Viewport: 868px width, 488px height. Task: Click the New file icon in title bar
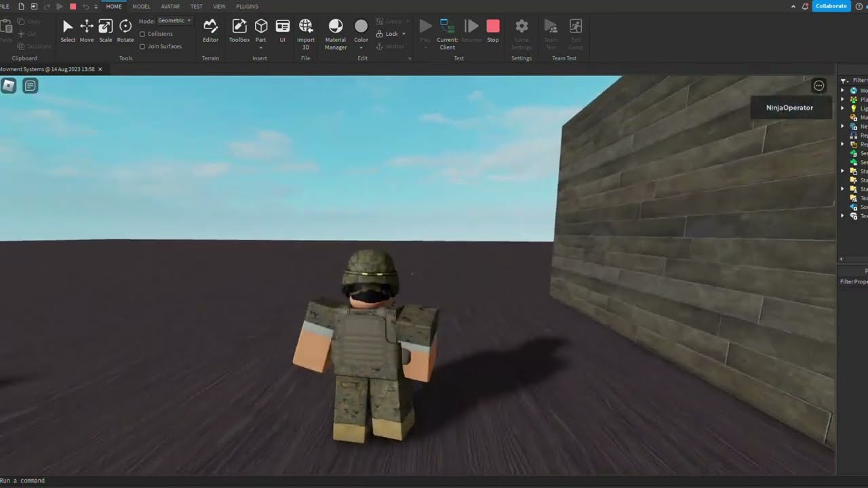[x=22, y=6]
